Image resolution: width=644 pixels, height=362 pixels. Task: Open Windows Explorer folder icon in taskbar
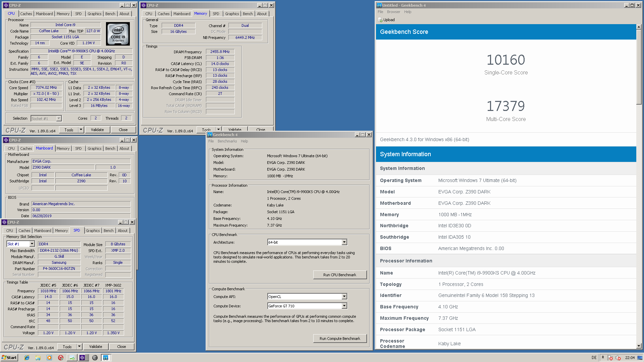point(38,358)
